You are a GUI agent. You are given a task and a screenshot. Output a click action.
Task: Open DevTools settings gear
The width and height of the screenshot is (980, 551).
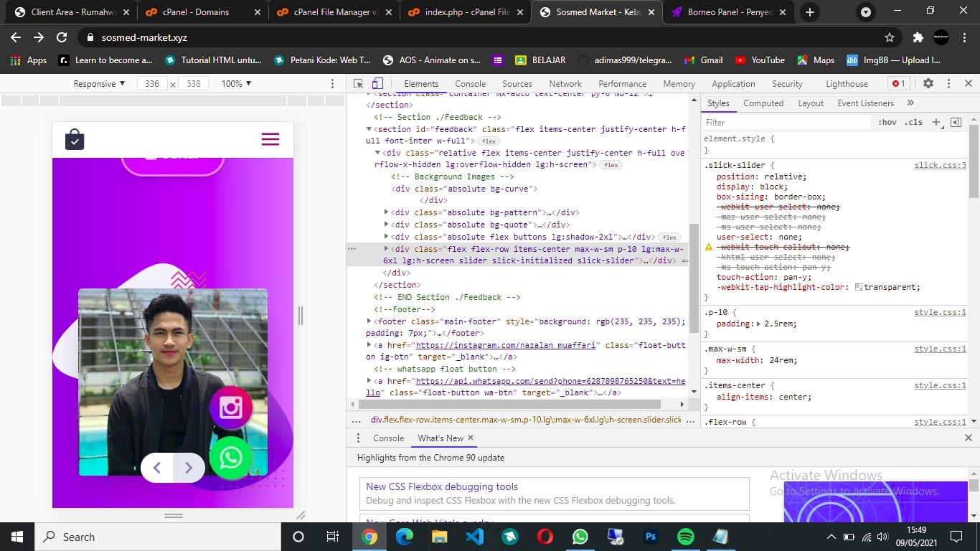click(x=928, y=84)
